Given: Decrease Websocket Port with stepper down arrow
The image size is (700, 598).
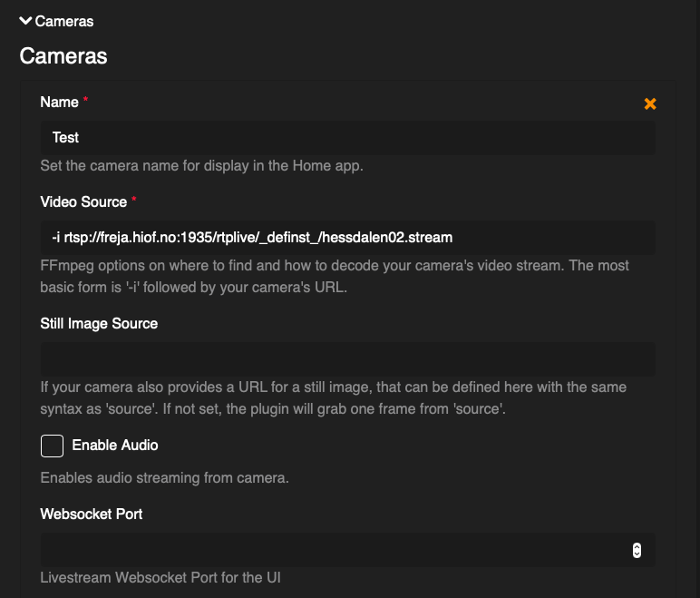Looking at the screenshot, I should tap(637, 554).
